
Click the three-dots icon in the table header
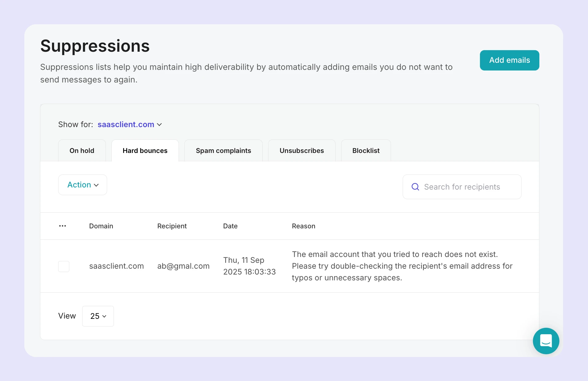[x=62, y=226]
